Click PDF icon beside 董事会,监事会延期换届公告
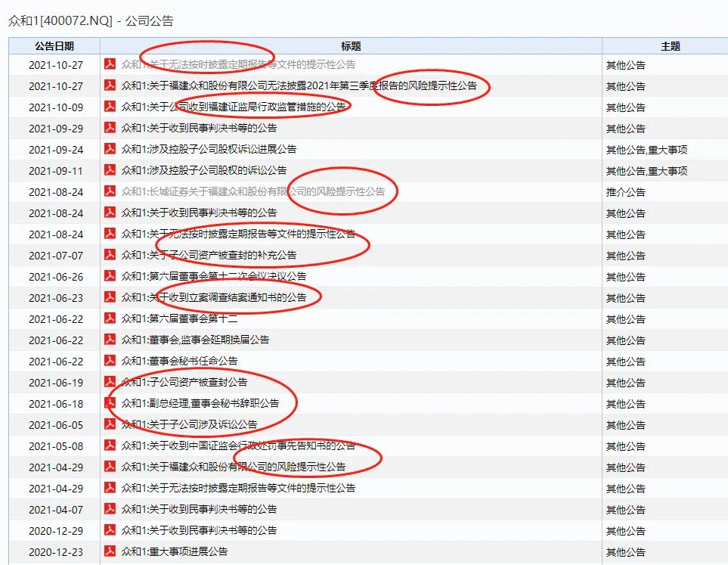Image resolution: width=728 pixels, height=565 pixels. click(x=110, y=340)
